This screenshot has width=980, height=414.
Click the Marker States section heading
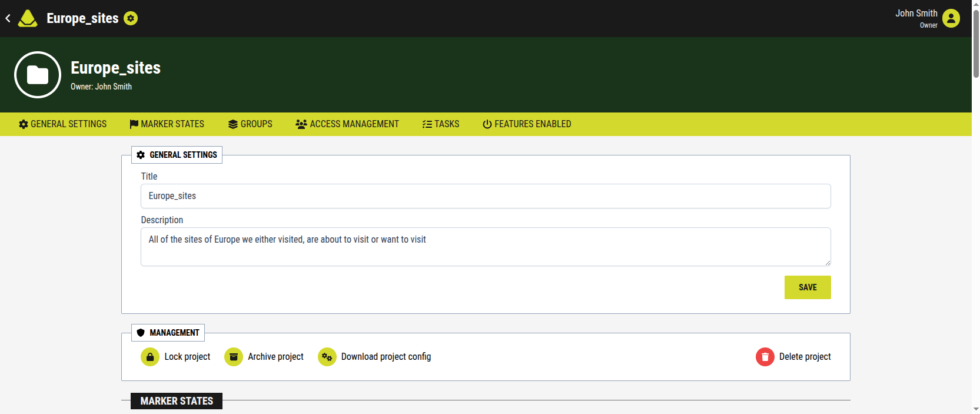point(177,401)
